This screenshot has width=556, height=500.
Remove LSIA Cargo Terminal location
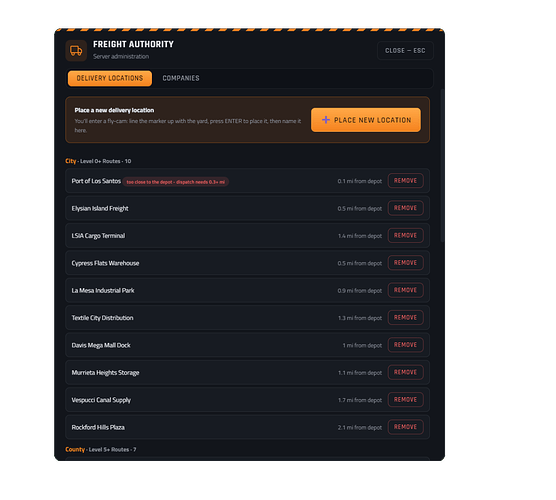click(x=405, y=235)
